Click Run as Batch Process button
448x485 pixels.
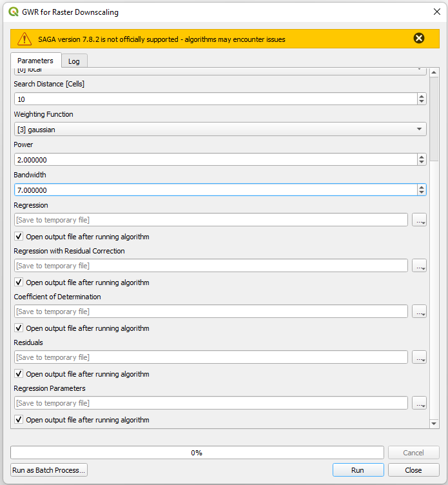49,470
